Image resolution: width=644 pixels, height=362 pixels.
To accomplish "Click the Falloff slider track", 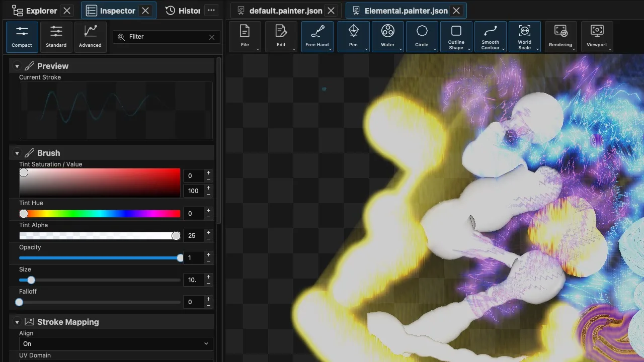I will pos(100,302).
